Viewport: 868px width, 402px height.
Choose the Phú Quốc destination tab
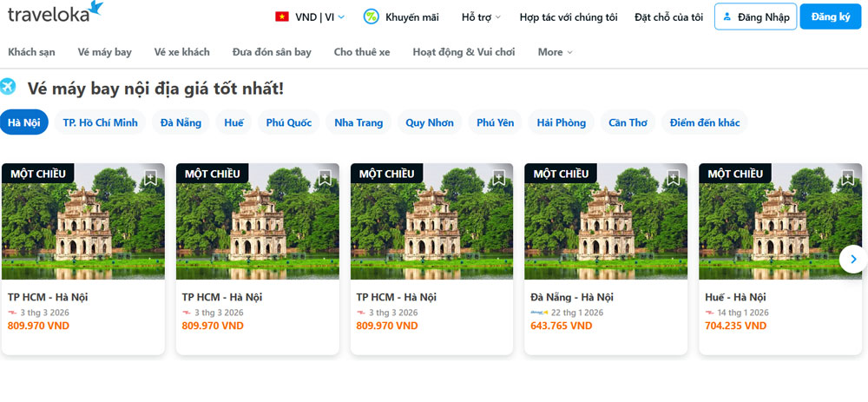click(289, 122)
